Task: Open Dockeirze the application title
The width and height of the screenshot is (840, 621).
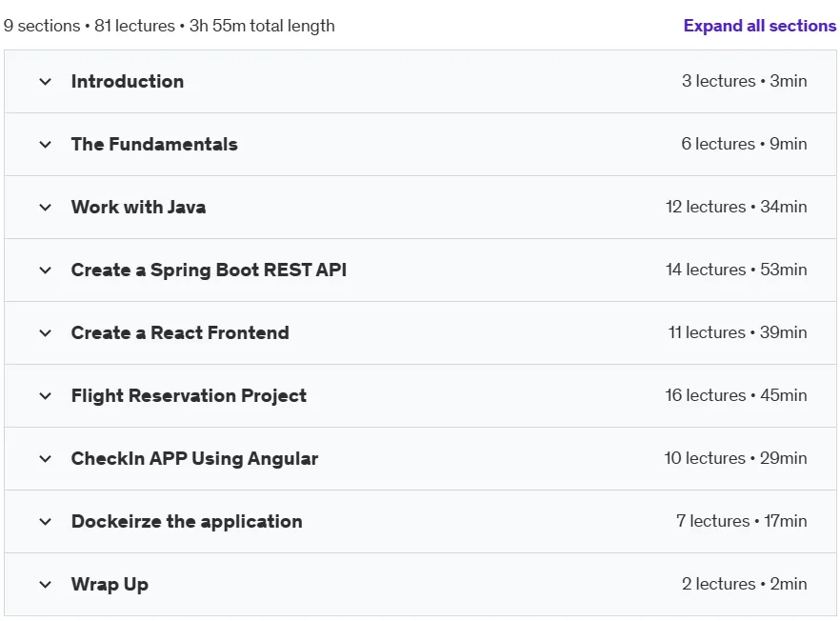Action: coord(187,522)
